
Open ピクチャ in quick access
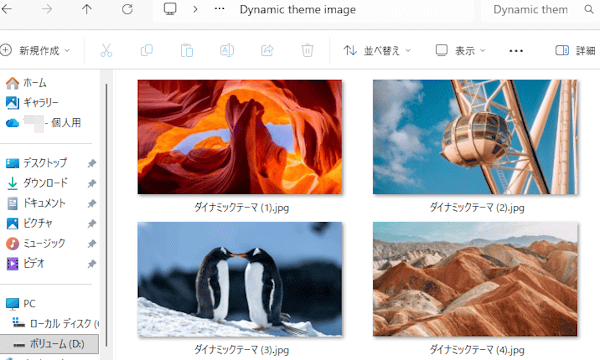[29, 223]
